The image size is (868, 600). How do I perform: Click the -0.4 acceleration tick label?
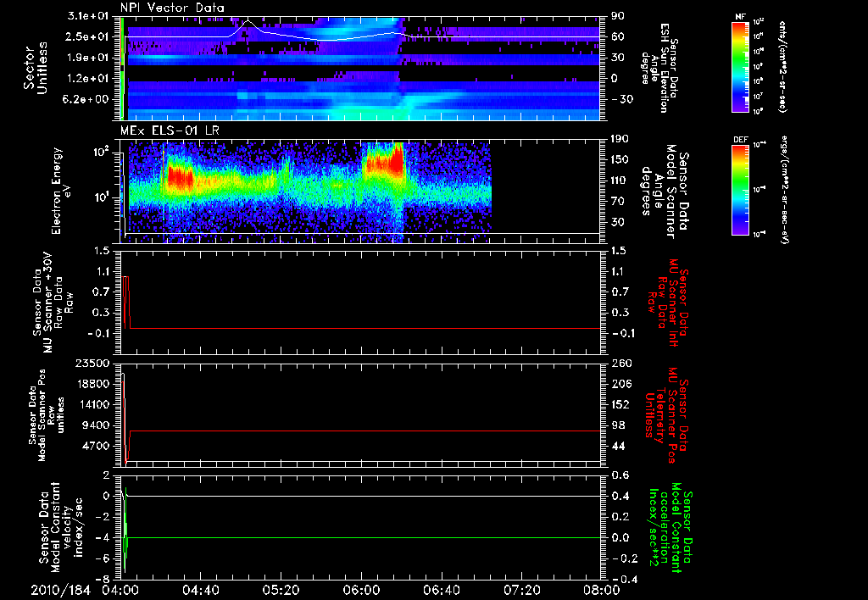623,580
